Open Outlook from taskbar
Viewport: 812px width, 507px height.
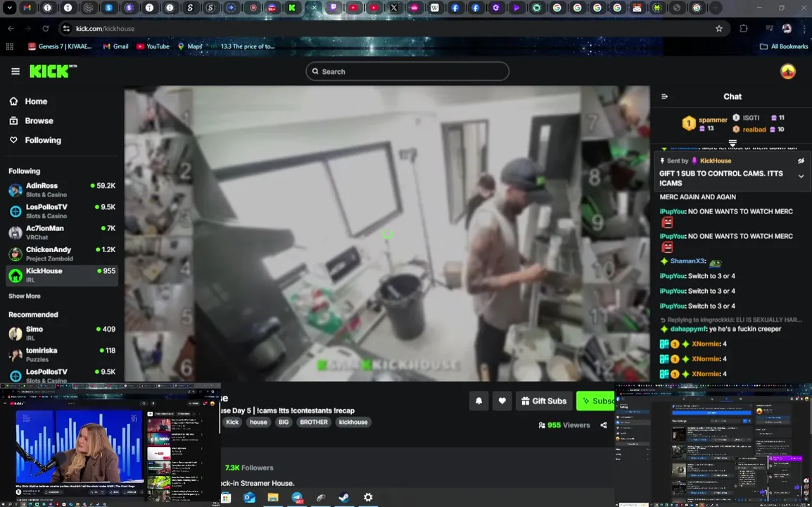point(249,498)
